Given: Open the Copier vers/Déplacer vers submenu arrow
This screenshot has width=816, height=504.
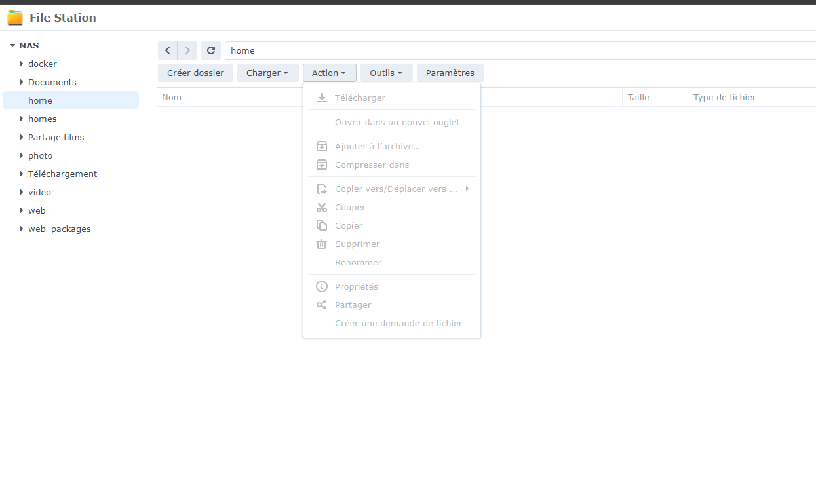Looking at the screenshot, I should click(467, 189).
